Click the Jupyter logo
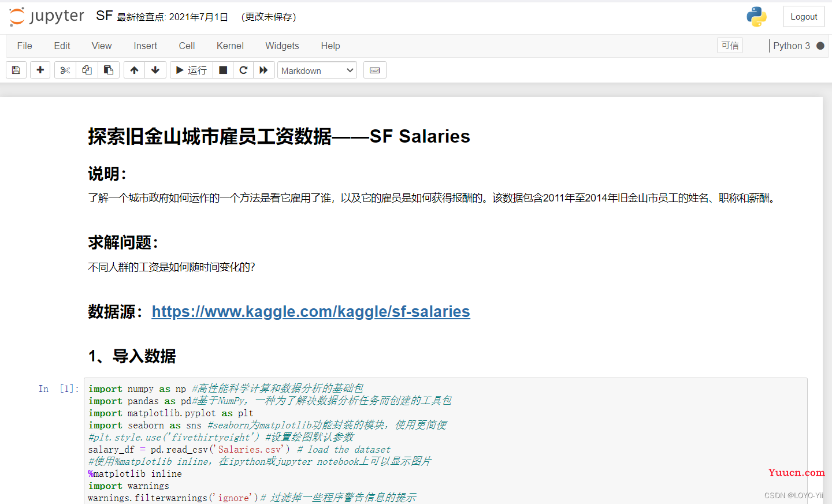832x504 pixels. click(47, 17)
